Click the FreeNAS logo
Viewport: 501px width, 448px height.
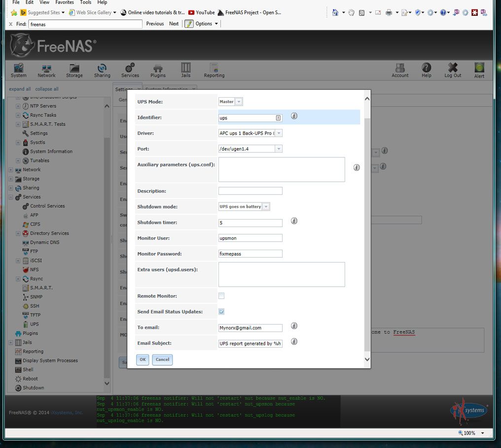point(53,45)
